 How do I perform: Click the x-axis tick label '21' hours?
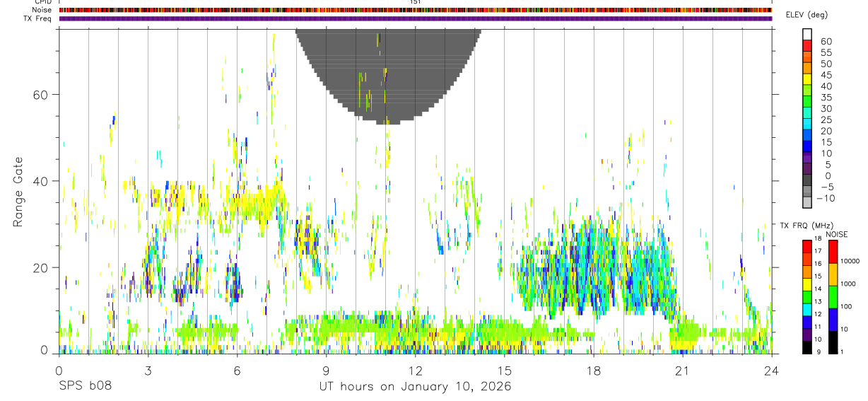(x=682, y=370)
